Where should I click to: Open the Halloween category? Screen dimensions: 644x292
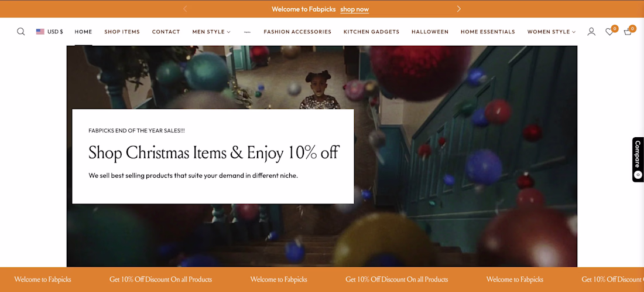point(430,32)
